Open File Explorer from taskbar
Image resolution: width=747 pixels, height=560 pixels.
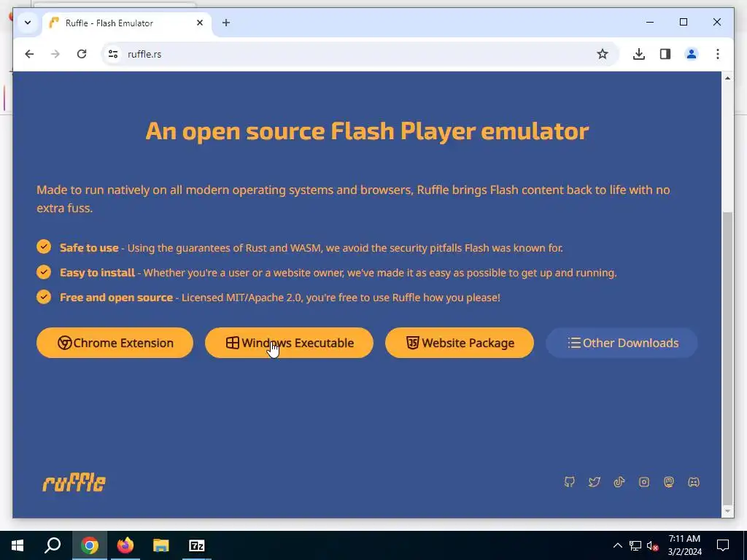coord(161,545)
